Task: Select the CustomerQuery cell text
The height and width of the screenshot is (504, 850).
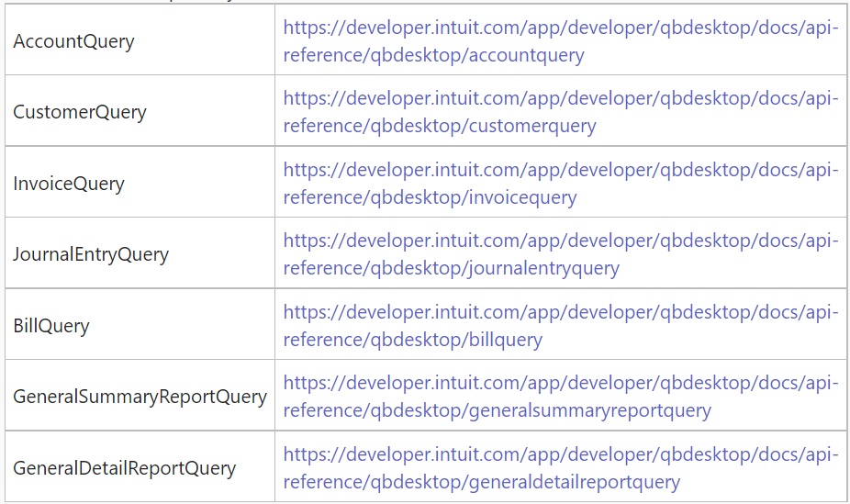Action: (x=80, y=112)
